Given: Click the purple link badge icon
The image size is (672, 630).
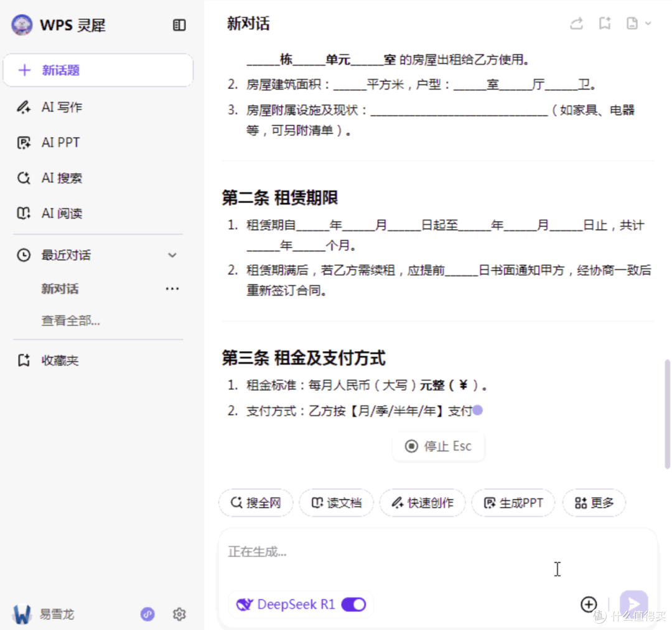Looking at the screenshot, I should click(147, 614).
